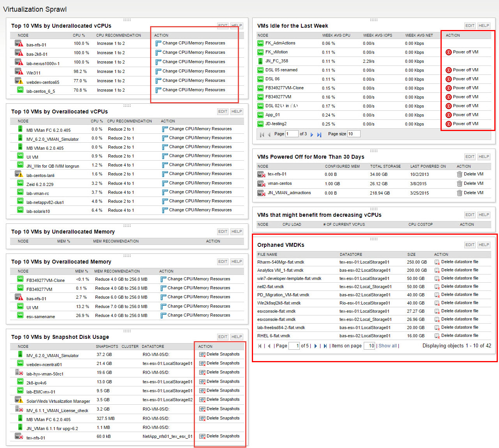This screenshot has height=448, width=499.
Task: Click datastore cell Rio-esx-01:LocalStorage01
Action: pos(365,303)
